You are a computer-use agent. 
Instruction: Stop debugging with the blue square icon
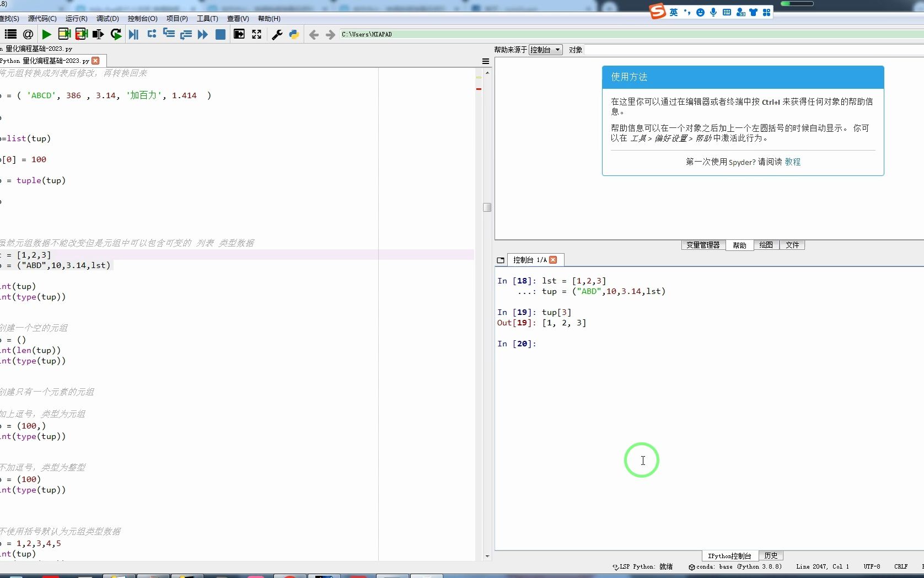point(221,34)
